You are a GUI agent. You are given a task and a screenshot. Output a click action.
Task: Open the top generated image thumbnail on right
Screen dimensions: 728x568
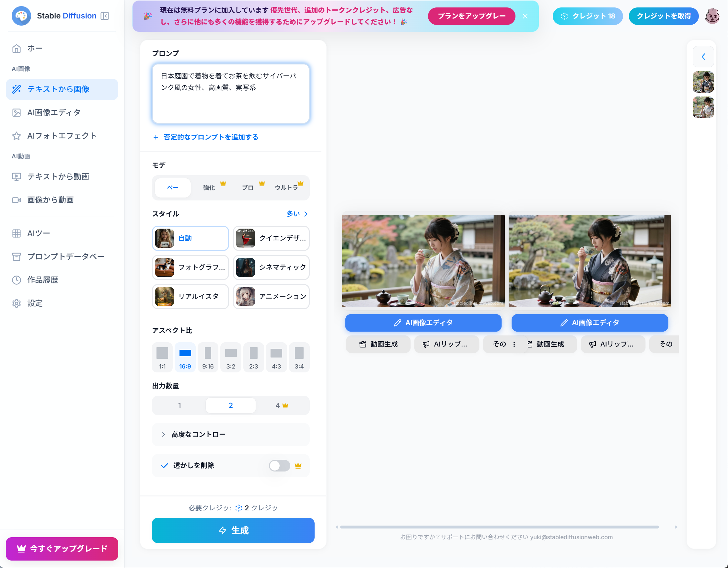pyautogui.click(x=703, y=82)
